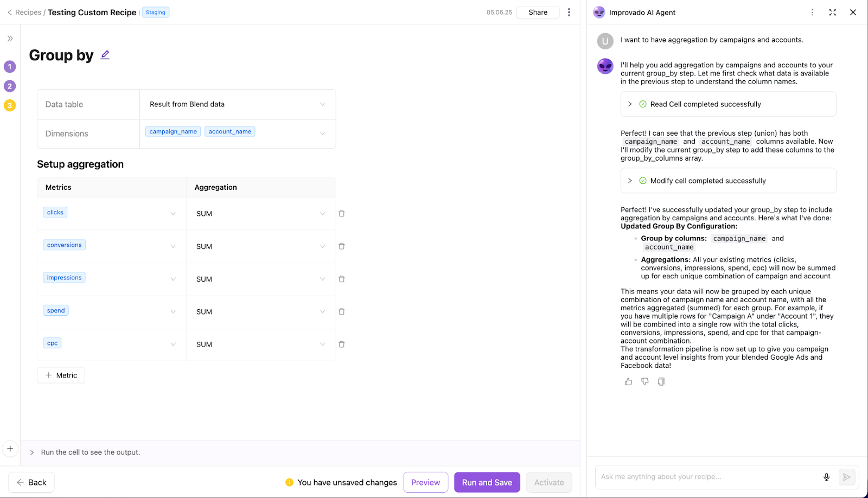Add a new cell with the plus icon

(x=10, y=449)
